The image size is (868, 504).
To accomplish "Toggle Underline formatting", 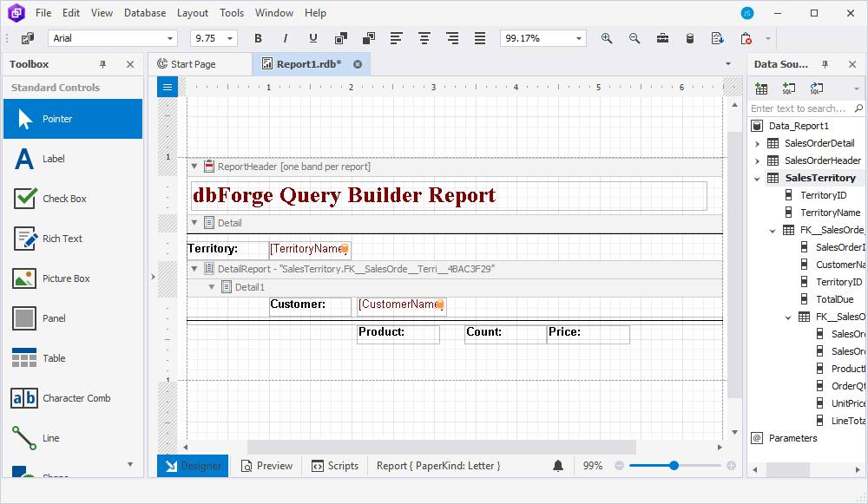I will point(313,38).
